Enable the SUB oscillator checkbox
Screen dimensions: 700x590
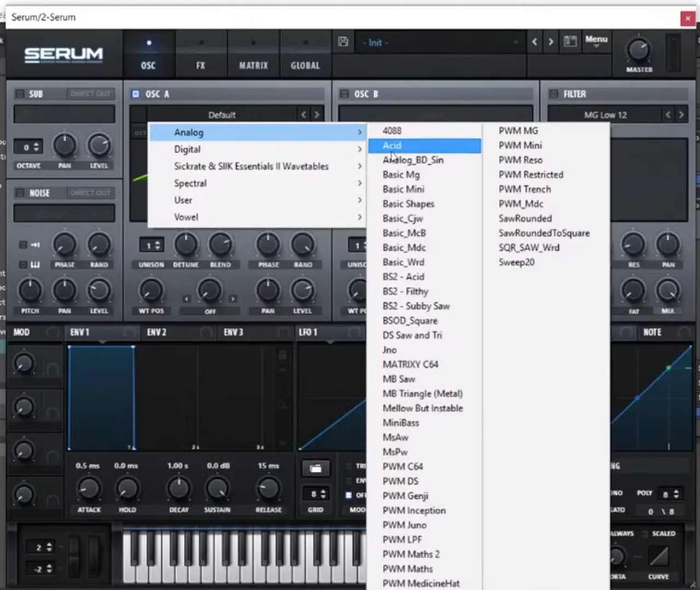(20, 94)
